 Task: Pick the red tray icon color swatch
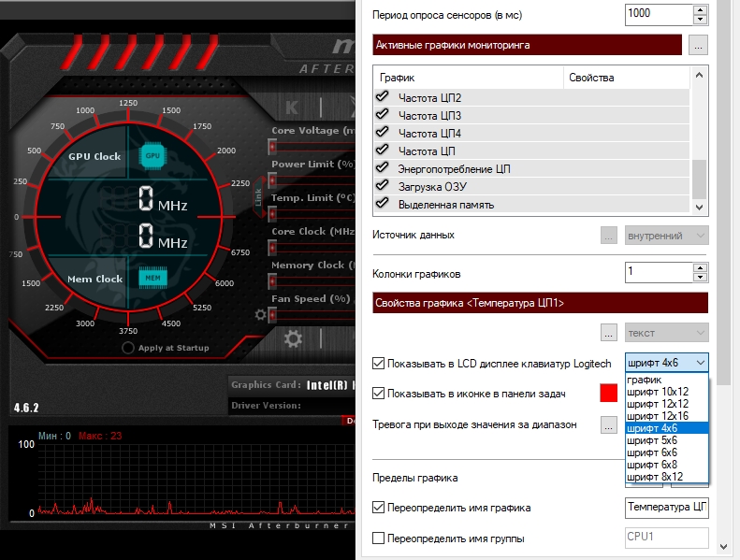(x=609, y=393)
